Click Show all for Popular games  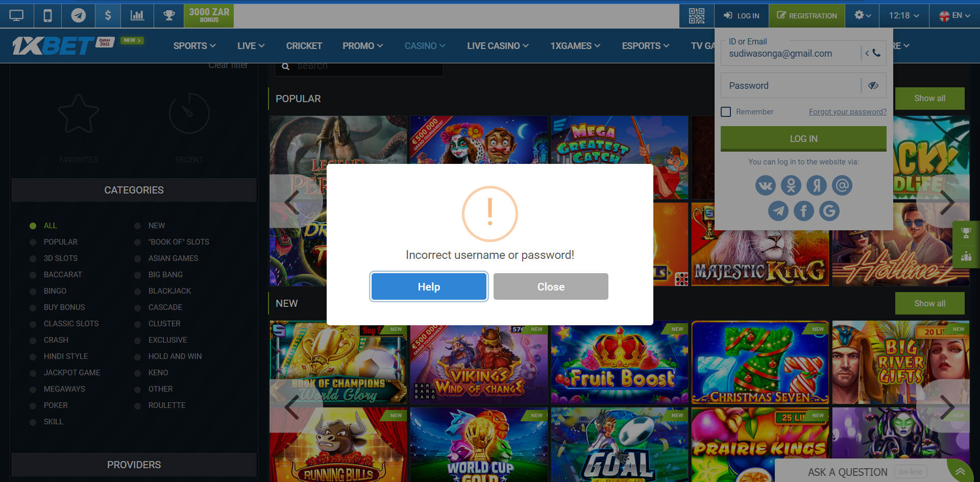point(929,98)
